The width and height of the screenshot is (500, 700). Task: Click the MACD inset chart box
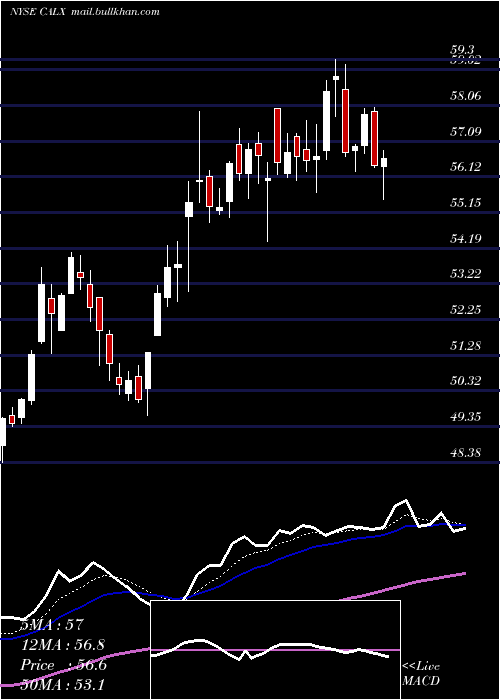(x=275, y=650)
